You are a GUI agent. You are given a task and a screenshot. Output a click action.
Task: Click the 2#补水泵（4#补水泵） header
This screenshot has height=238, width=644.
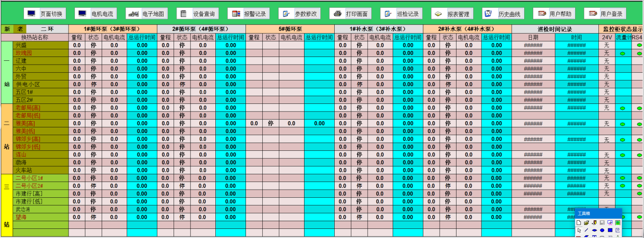[468, 29]
